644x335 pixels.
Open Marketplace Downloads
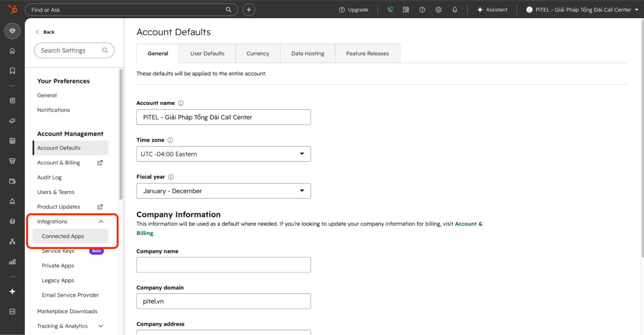pyautogui.click(x=67, y=311)
